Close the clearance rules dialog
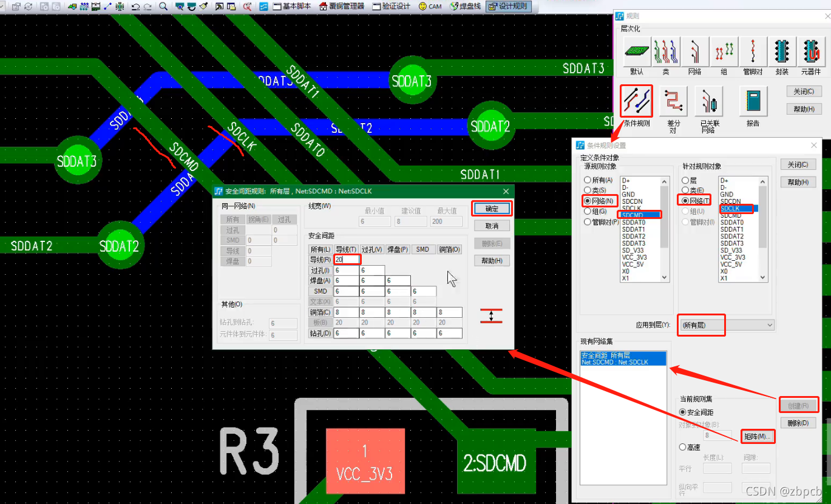Screen dimensions: 831x504 click(x=506, y=191)
